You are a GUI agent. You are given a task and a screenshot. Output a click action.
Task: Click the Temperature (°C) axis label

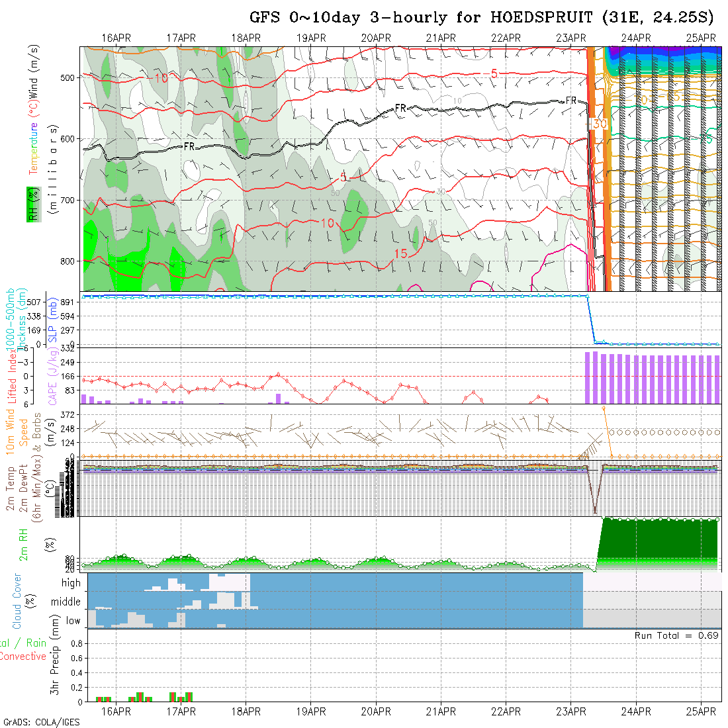[x=34, y=137]
